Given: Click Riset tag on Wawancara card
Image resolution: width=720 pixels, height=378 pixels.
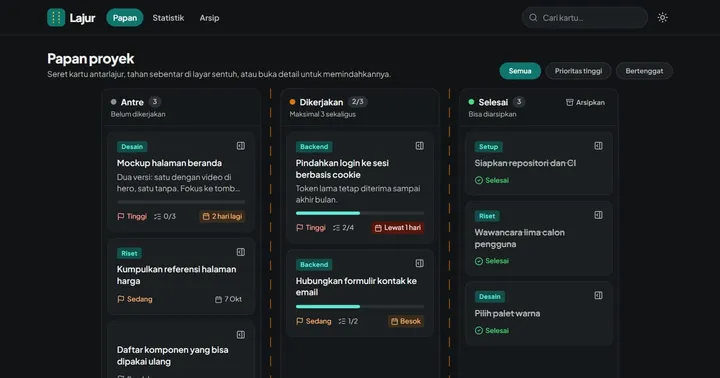Looking at the screenshot, I should tap(487, 216).
